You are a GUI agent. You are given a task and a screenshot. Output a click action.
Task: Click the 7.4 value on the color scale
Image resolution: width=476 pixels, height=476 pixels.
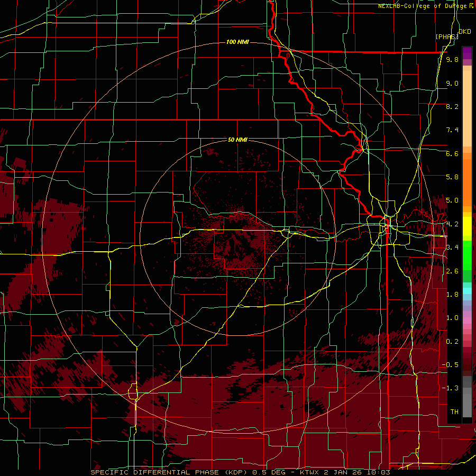point(452,130)
